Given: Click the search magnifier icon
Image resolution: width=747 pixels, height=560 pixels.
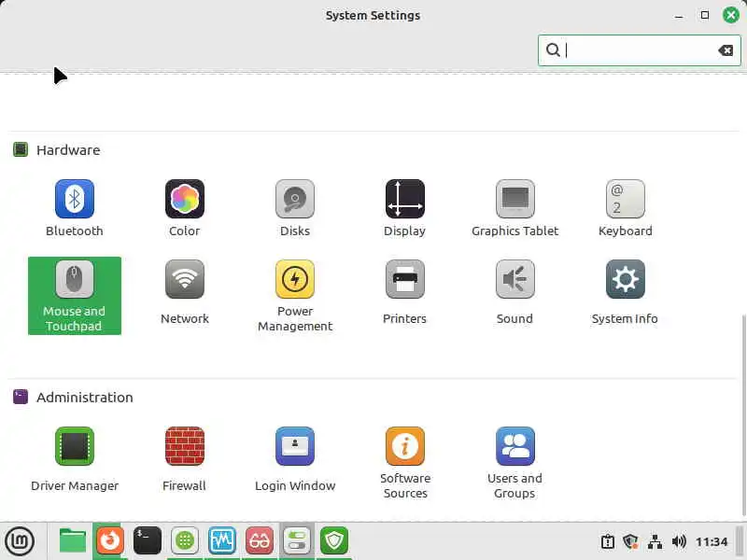Looking at the screenshot, I should pyautogui.click(x=553, y=49).
